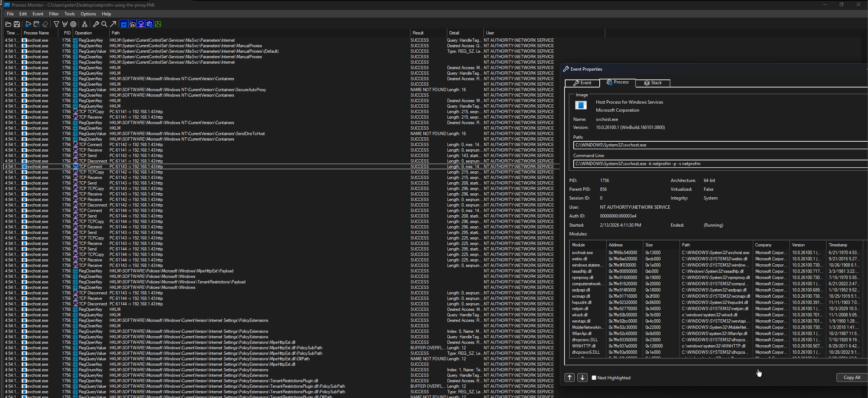Click the Save floppy-disk icon
Image resolution: width=868 pixels, height=398 pixels.
coord(17,24)
